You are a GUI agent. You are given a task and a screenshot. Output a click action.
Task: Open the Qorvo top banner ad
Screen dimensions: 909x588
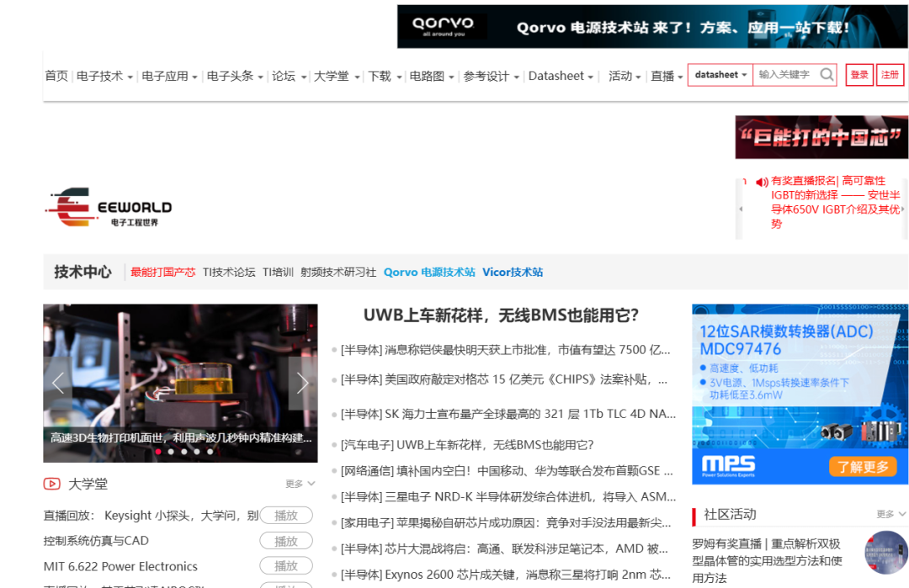(653, 27)
